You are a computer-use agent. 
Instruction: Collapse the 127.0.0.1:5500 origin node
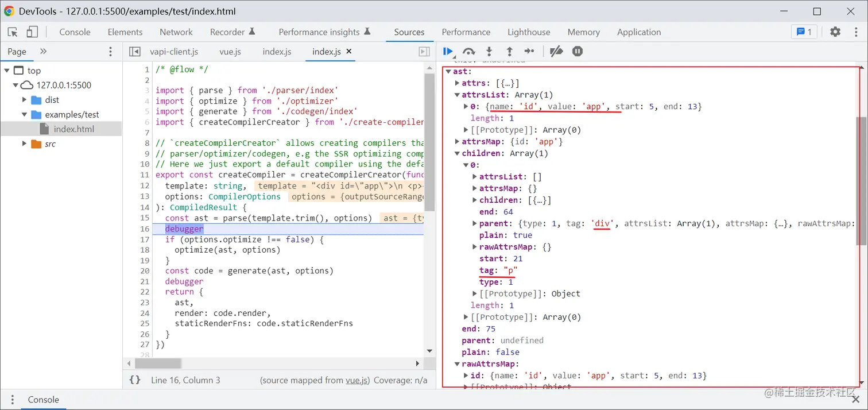16,85
